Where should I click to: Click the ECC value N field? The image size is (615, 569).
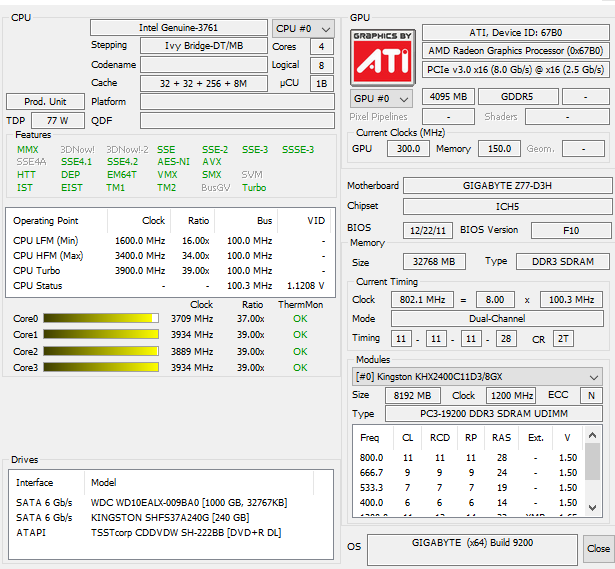click(591, 395)
